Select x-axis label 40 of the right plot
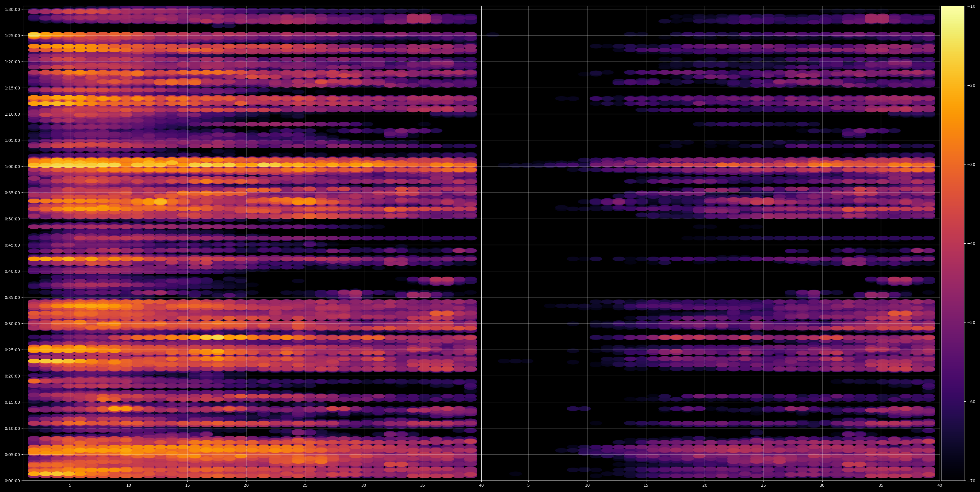 940,486
